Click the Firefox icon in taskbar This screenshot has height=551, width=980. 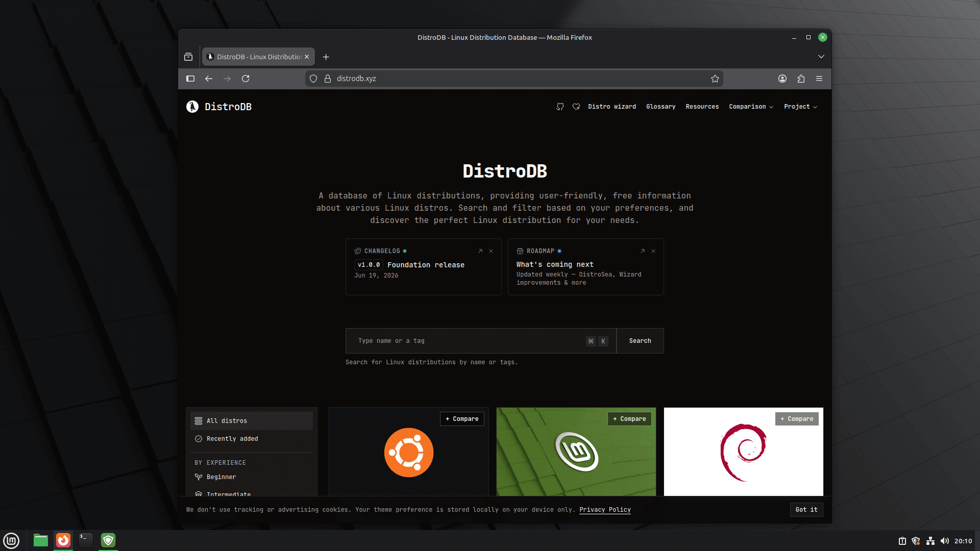(63, 540)
